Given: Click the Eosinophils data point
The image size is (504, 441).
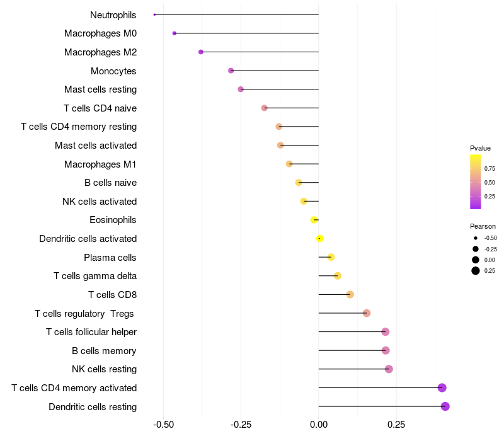Looking at the screenshot, I should click(314, 220).
